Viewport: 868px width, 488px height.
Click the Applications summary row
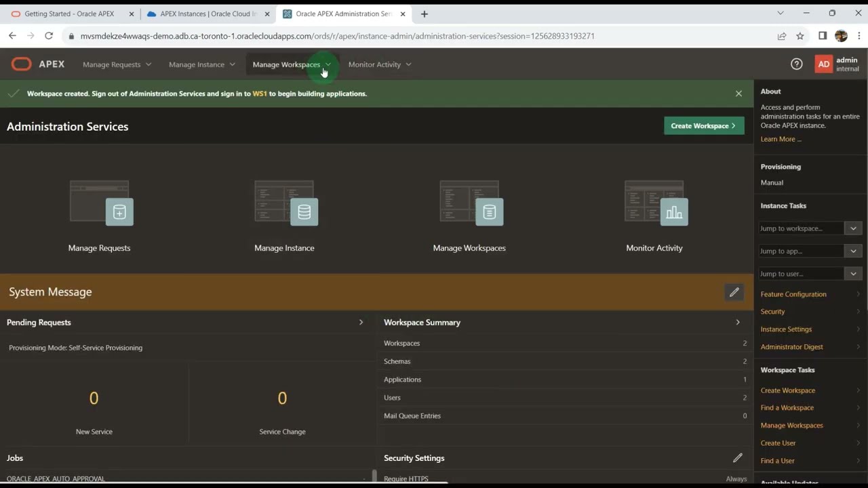pyautogui.click(x=565, y=380)
